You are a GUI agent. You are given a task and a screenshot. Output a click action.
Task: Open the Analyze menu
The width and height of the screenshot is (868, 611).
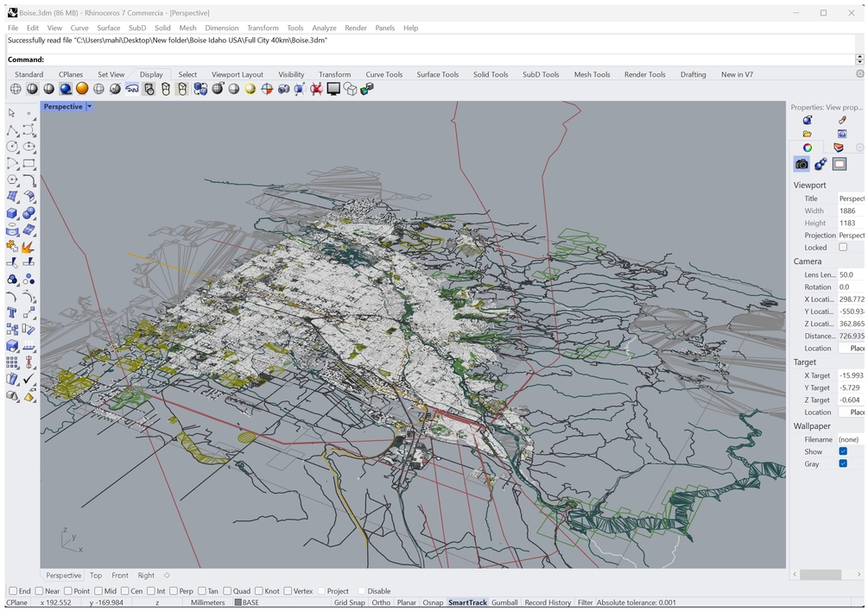point(324,28)
